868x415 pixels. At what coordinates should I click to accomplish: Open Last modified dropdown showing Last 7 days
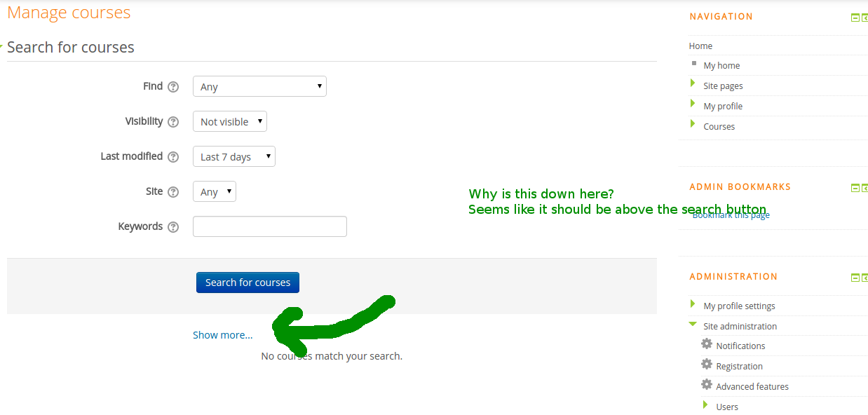click(x=234, y=156)
